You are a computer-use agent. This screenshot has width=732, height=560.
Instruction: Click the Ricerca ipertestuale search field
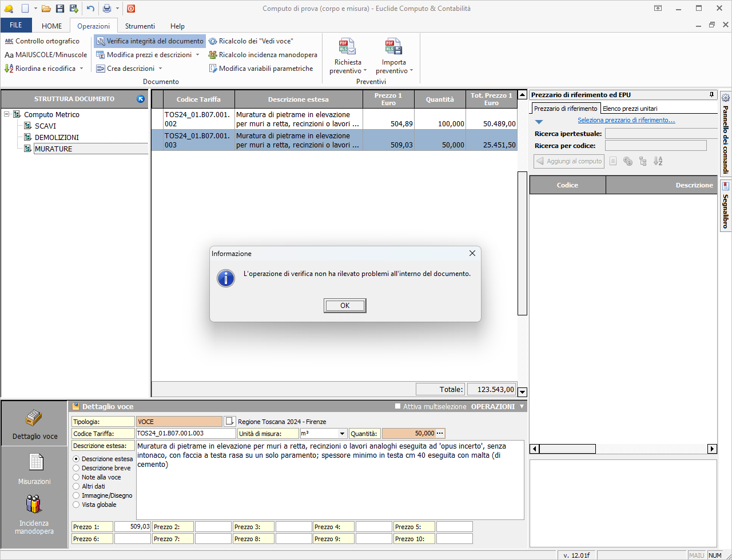(x=661, y=134)
